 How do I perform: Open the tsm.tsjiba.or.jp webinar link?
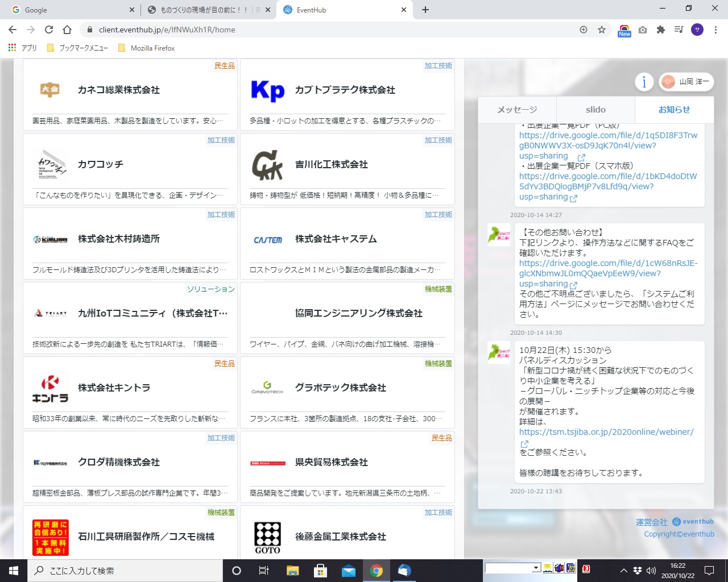606,432
